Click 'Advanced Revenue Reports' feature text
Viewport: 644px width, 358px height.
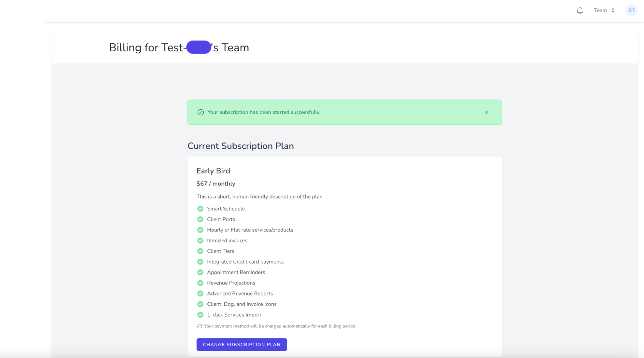pyautogui.click(x=240, y=294)
